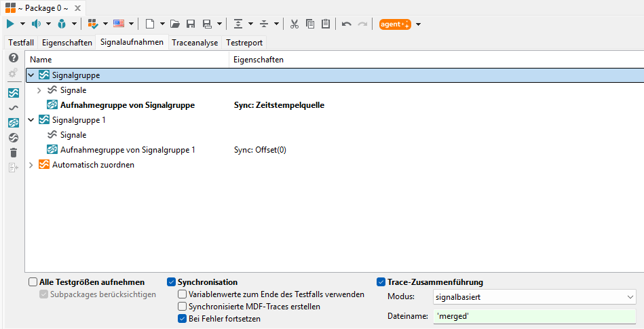Create a new document with the page icon

150,24
